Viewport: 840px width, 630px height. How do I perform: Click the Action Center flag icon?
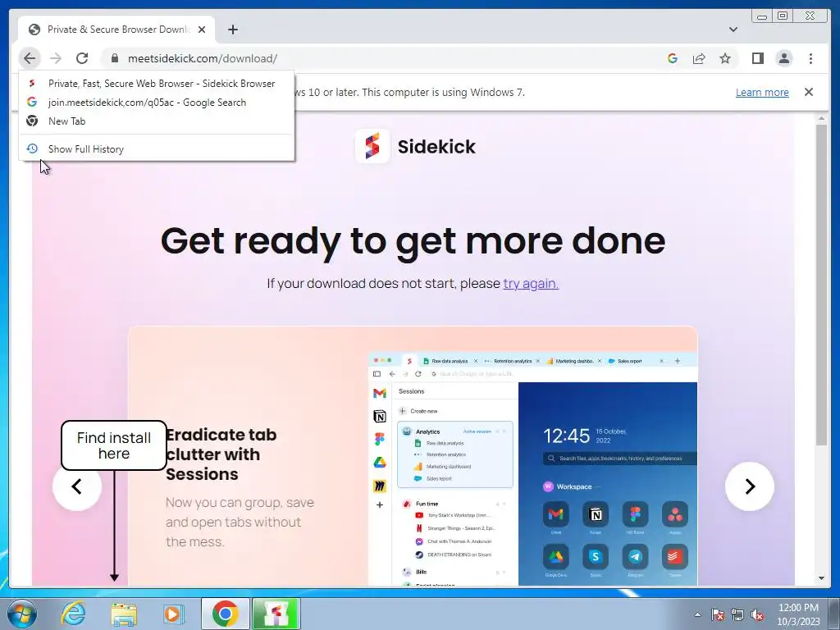point(718,614)
